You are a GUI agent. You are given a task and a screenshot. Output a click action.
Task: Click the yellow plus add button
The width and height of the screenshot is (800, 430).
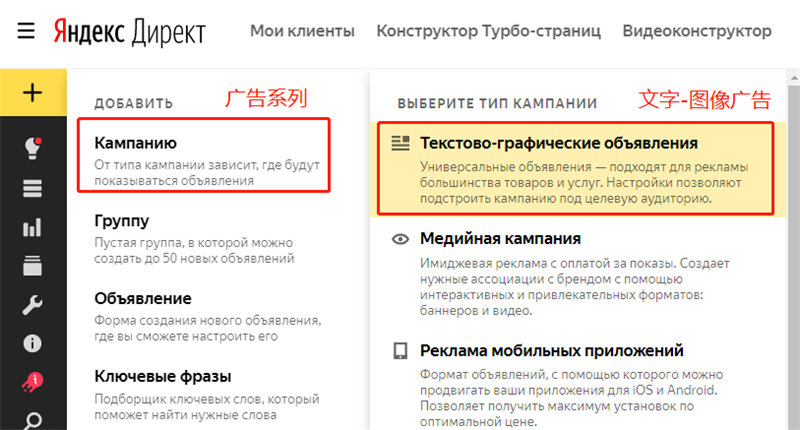[33, 93]
